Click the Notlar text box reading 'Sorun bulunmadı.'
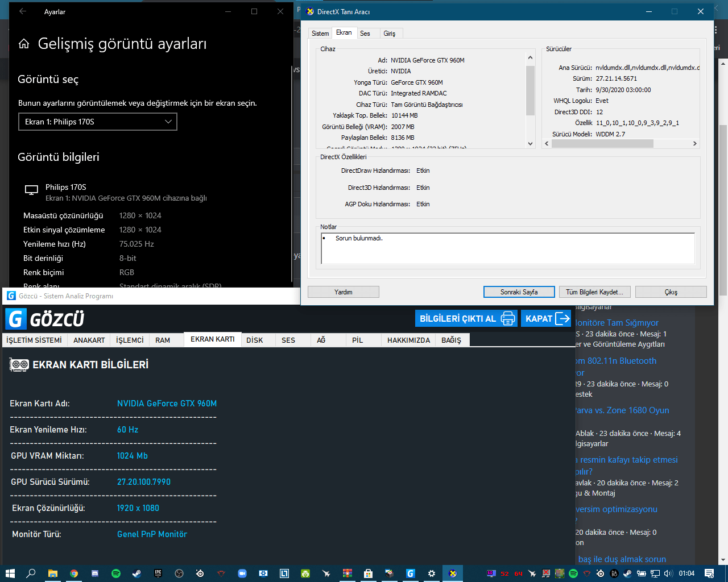The width and height of the screenshot is (728, 582). [508, 248]
